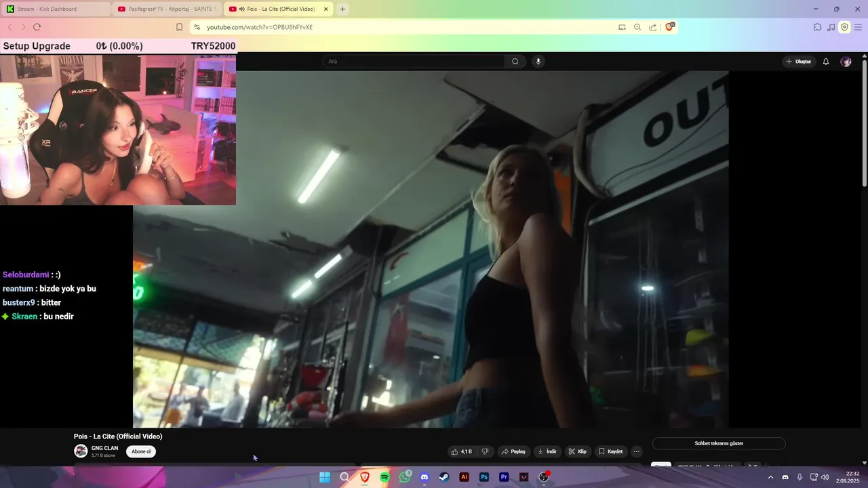Open YouTube notifications bell
Image resolution: width=868 pixels, height=488 pixels.
coord(826,62)
